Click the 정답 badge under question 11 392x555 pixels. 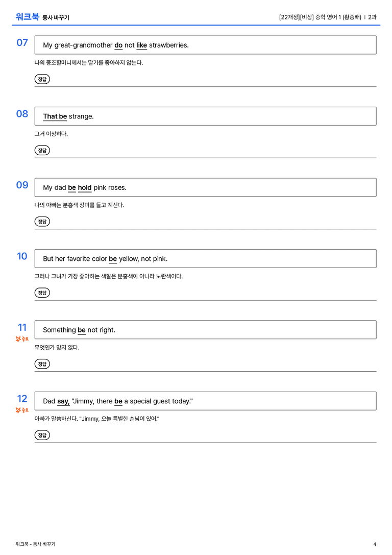[42, 364]
